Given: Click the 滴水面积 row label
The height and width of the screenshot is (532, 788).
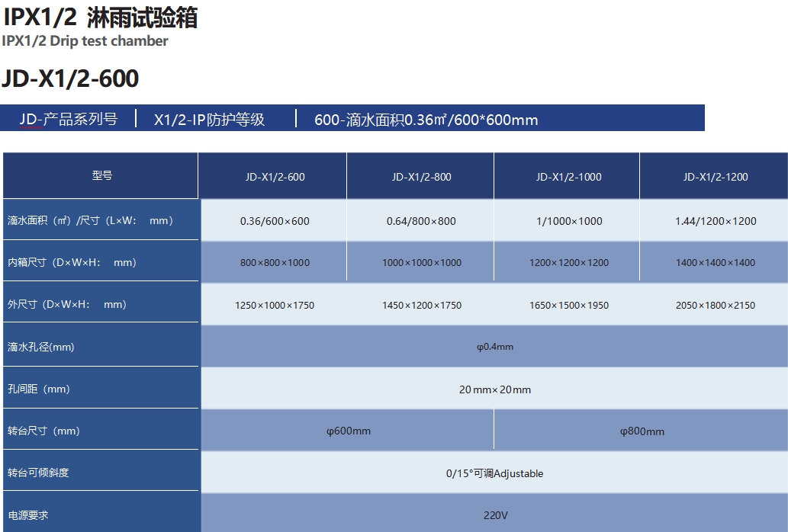Looking at the screenshot, I should 91,221.
